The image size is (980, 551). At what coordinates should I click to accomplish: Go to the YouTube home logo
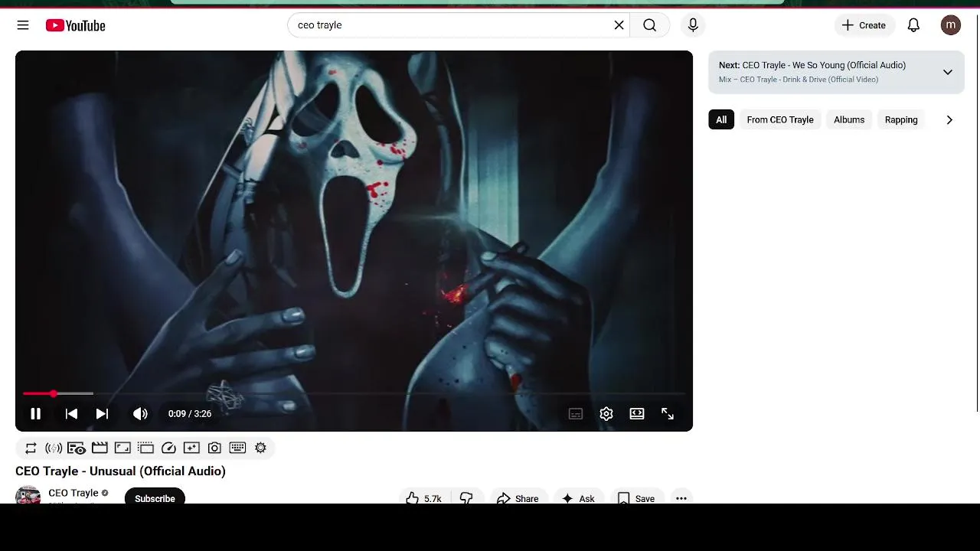(75, 25)
